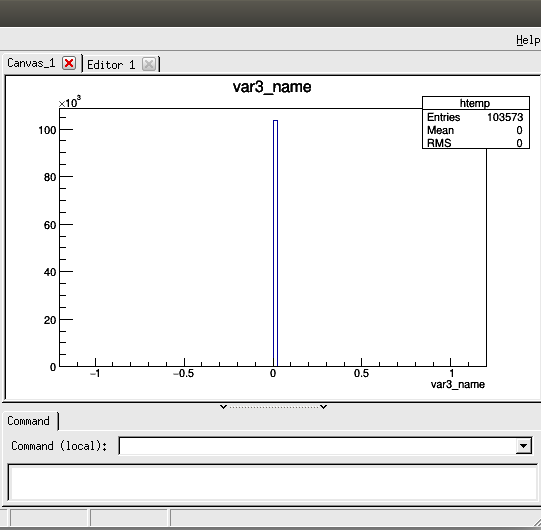Click the 20 label on the y-axis

coord(50,320)
